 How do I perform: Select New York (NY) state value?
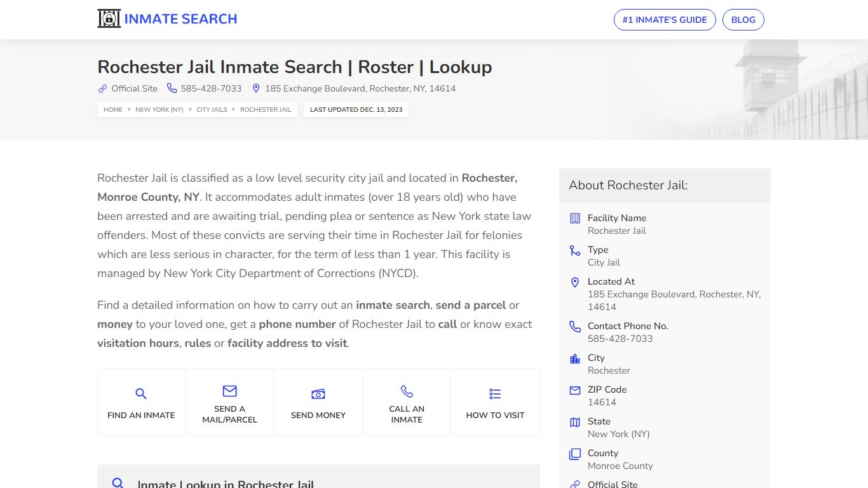point(619,434)
